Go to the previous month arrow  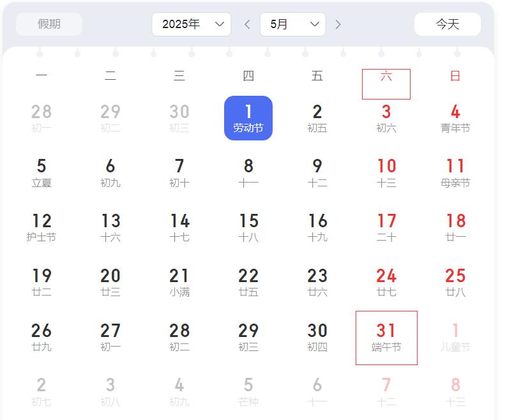(247, 24)
